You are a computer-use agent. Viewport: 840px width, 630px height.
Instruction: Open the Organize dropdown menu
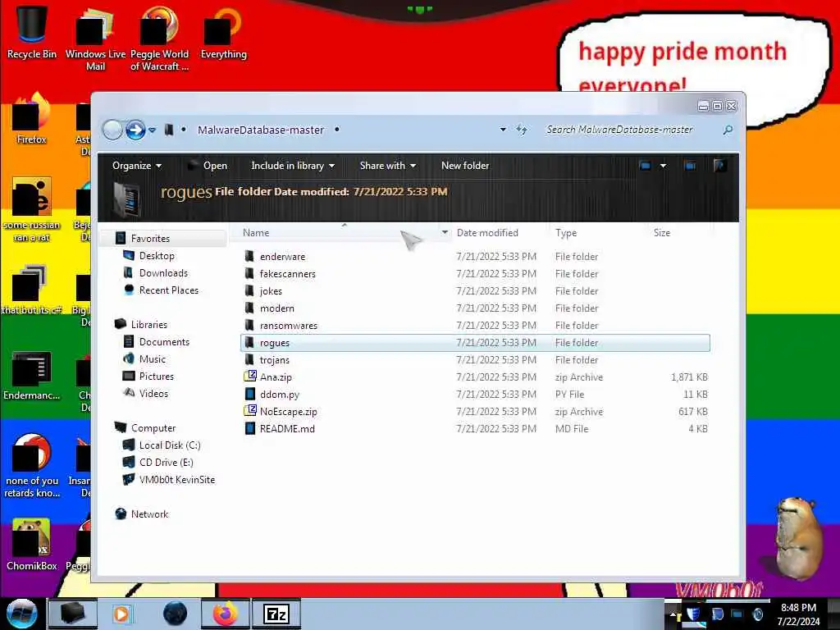[x=137, y=166]
